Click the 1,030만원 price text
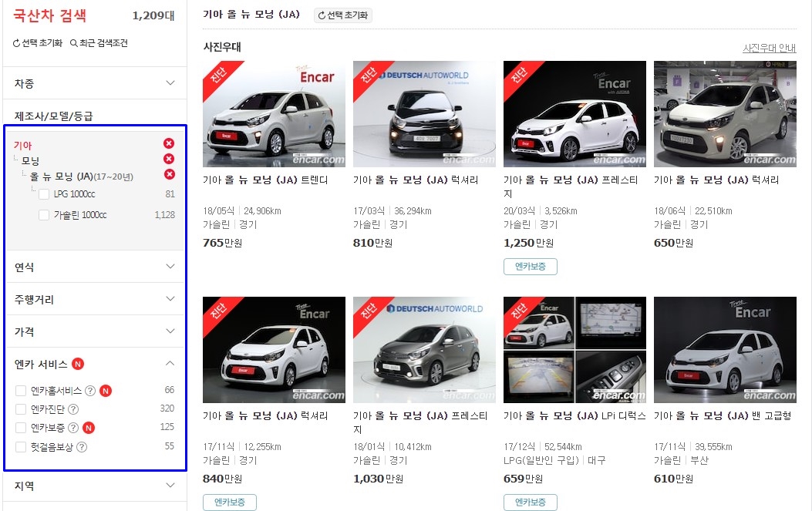 click(378, 479)
